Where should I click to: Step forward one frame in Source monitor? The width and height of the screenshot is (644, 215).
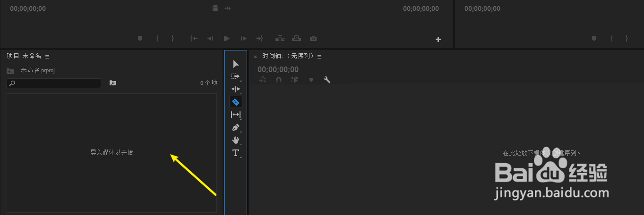pos(243,39)
